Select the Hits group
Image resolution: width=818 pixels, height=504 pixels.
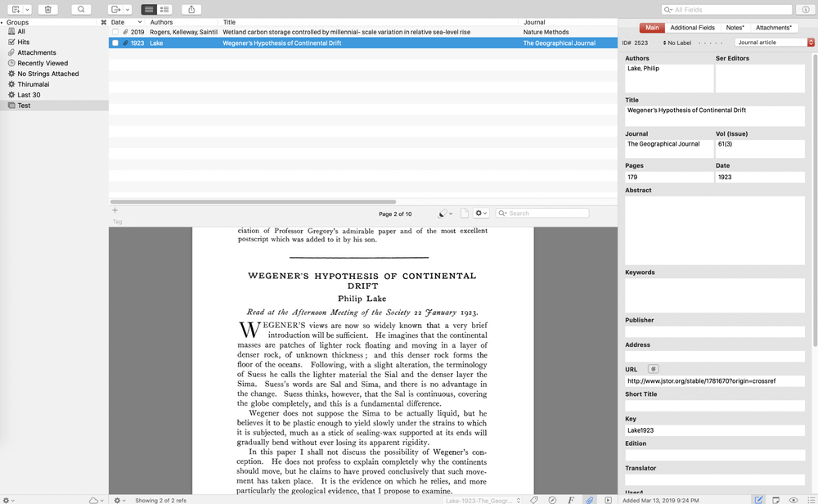24,42
